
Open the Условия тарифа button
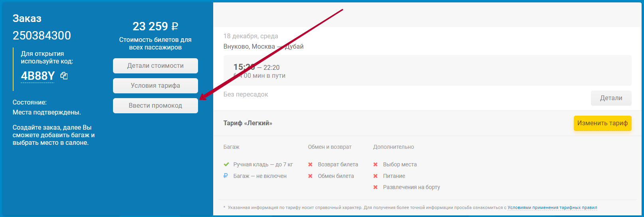155,86
